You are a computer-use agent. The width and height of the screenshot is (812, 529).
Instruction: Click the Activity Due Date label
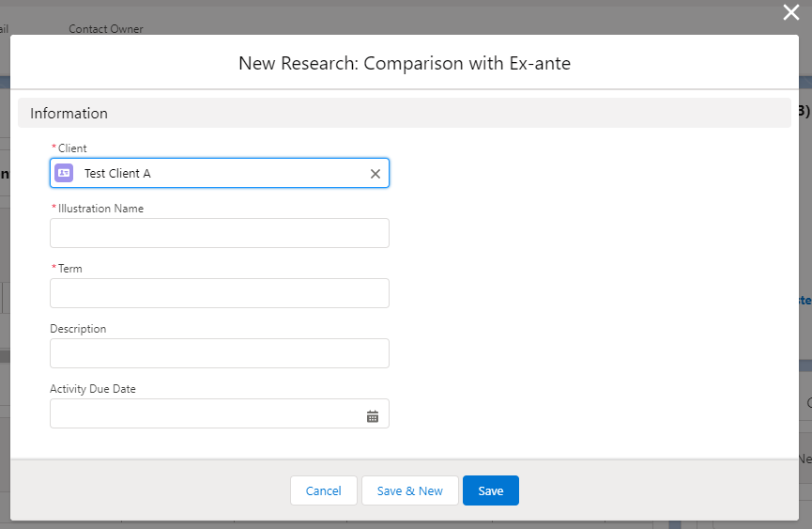coord(93,389)
